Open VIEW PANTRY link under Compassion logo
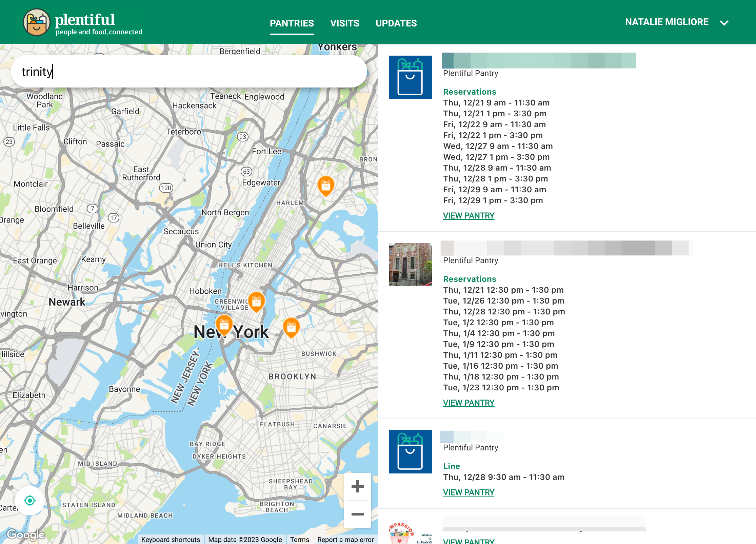 pyautogui.click(x=469, y=541)
